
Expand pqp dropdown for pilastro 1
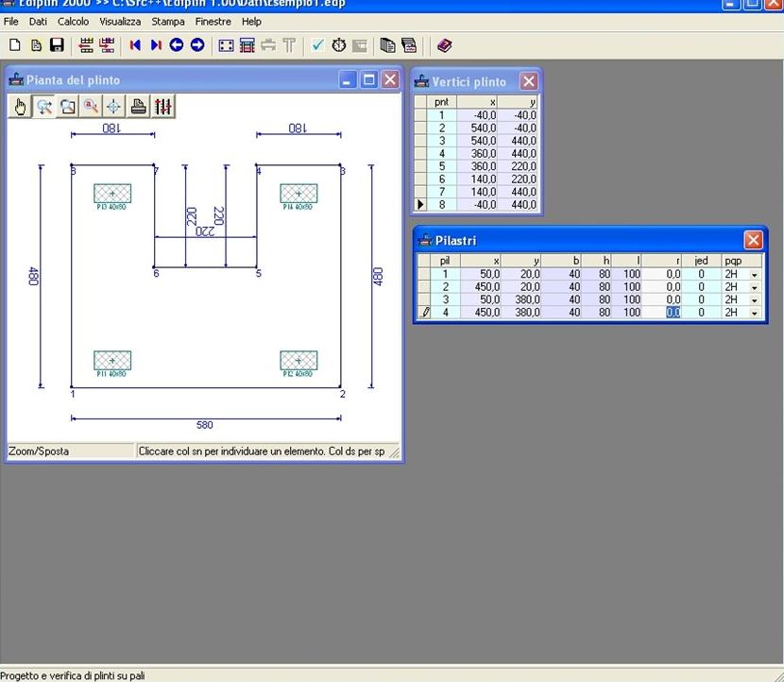coord(754,275)
